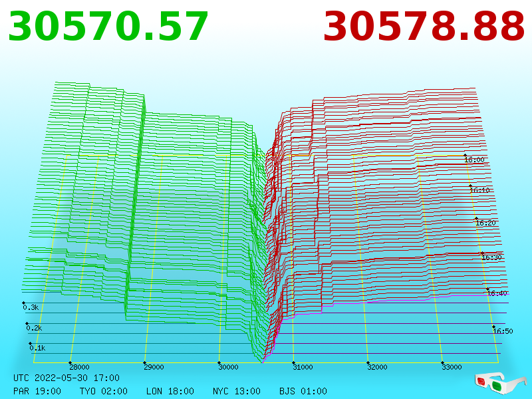This screenshot has width=532, height=399.
Task: Click the 31000 price axis label
Action: coord(303,367)
